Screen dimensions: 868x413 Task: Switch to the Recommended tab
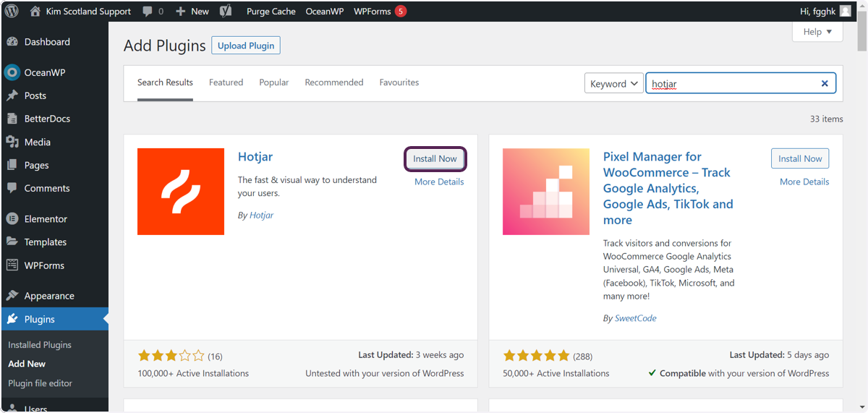coord(334,82)
